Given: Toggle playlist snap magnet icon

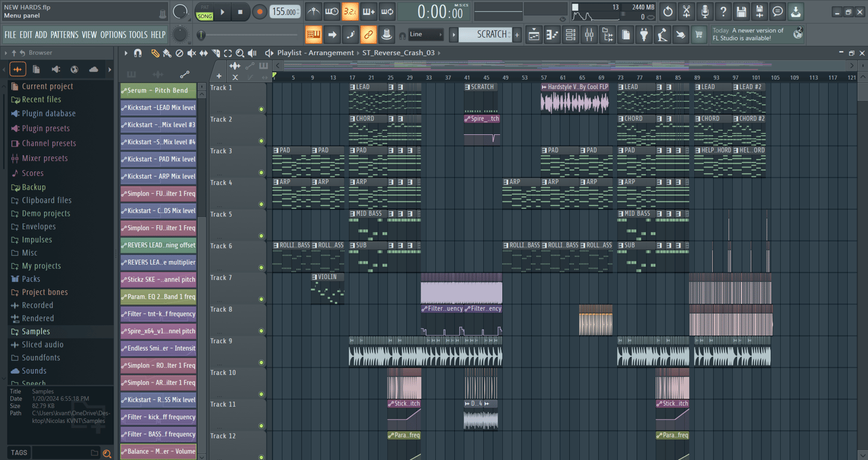Looking at the screenshot, I should pos(138,53).
